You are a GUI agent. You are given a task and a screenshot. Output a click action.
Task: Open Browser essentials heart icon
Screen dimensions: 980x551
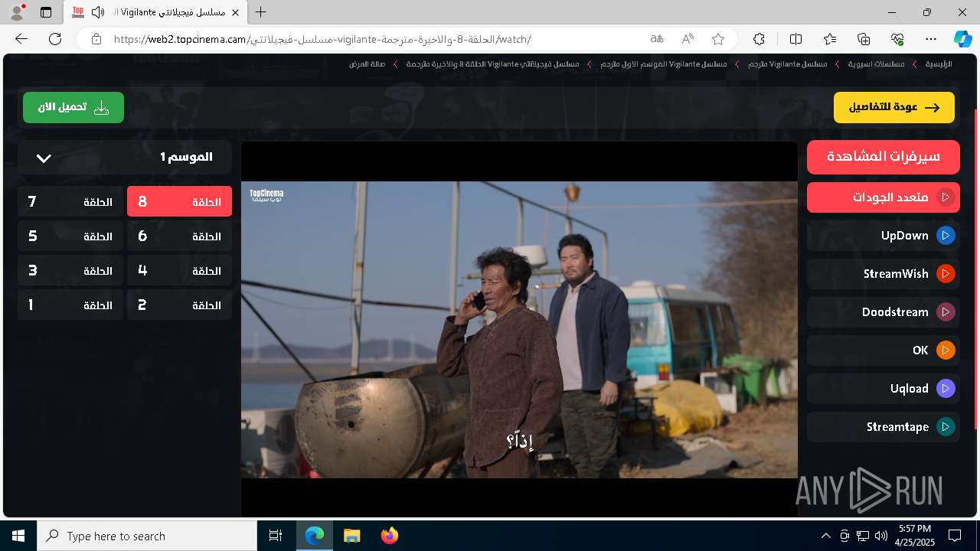(x=897, y=39)
